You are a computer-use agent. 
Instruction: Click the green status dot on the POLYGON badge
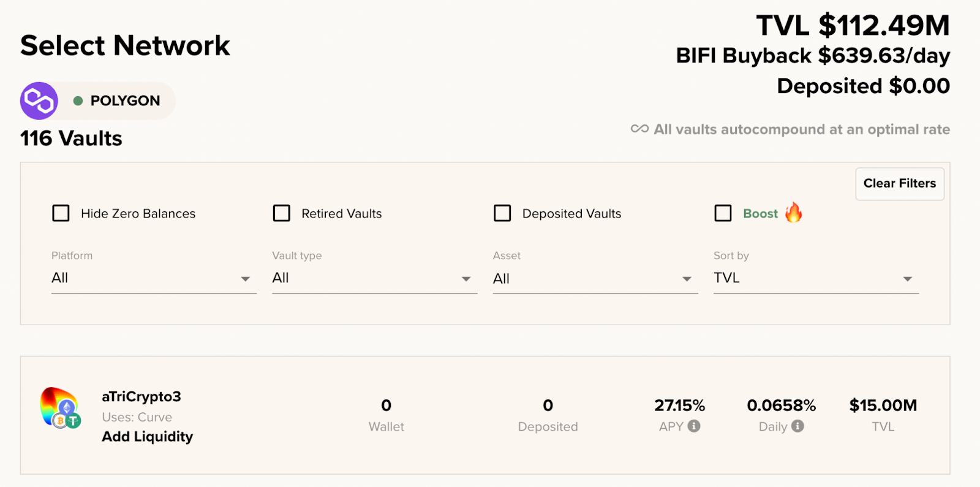pyautogui.click(x=78, y=100)
